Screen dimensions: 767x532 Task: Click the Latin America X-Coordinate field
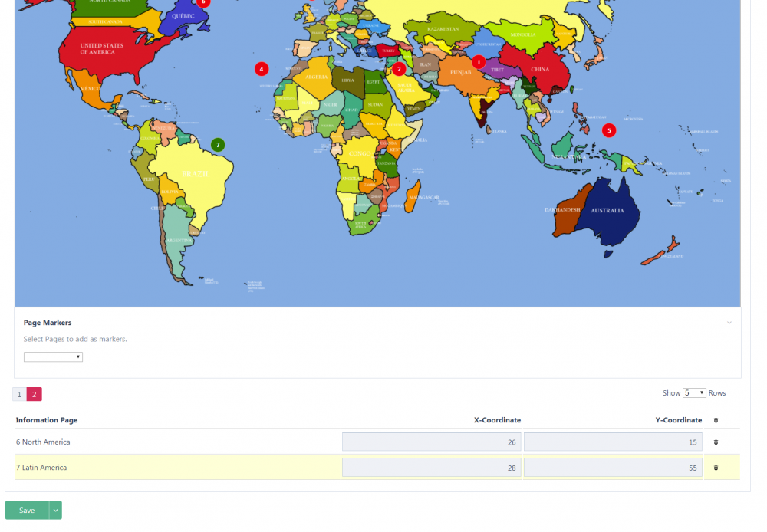[x=432, y=468]
